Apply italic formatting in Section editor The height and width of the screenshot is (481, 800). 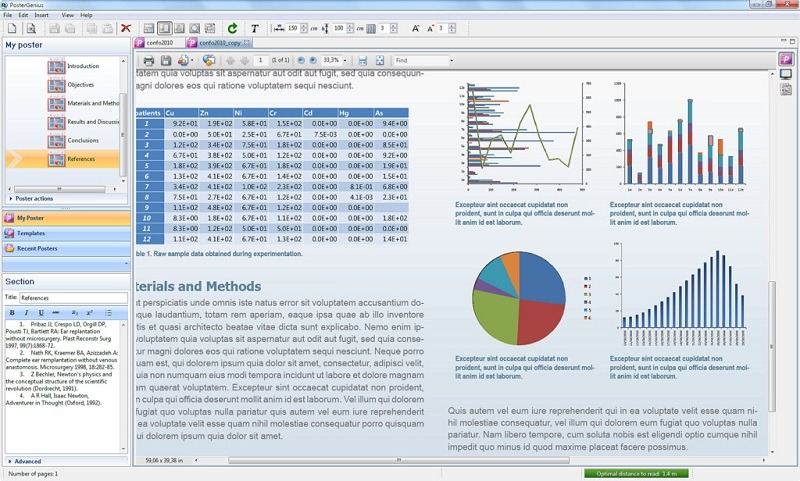point(27,313)
